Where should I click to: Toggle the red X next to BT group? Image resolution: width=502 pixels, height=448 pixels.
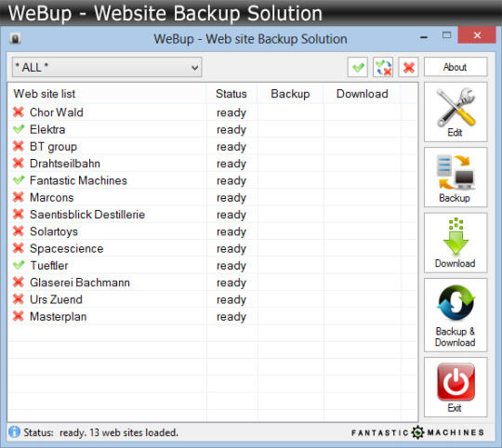(19, 146)
